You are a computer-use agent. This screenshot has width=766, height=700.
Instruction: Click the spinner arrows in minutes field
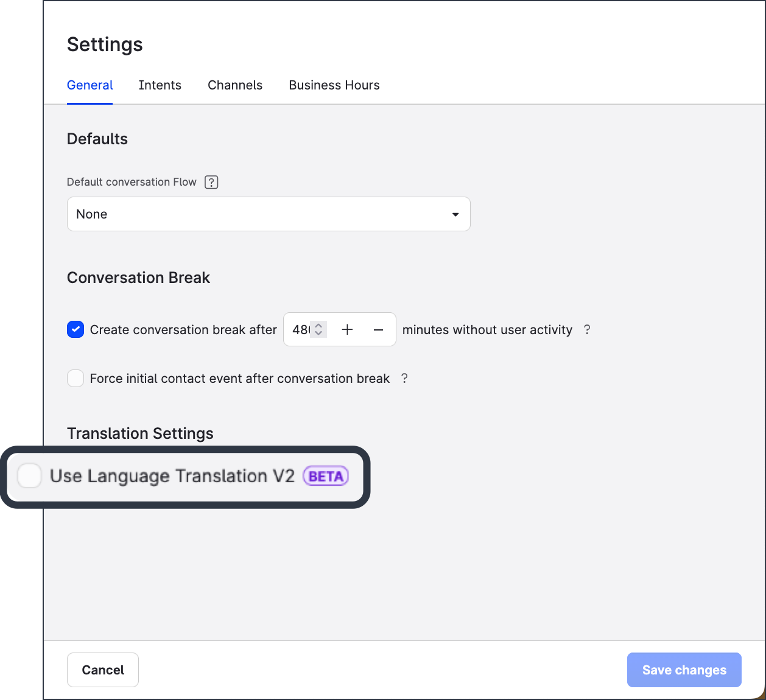click(318, 329)
